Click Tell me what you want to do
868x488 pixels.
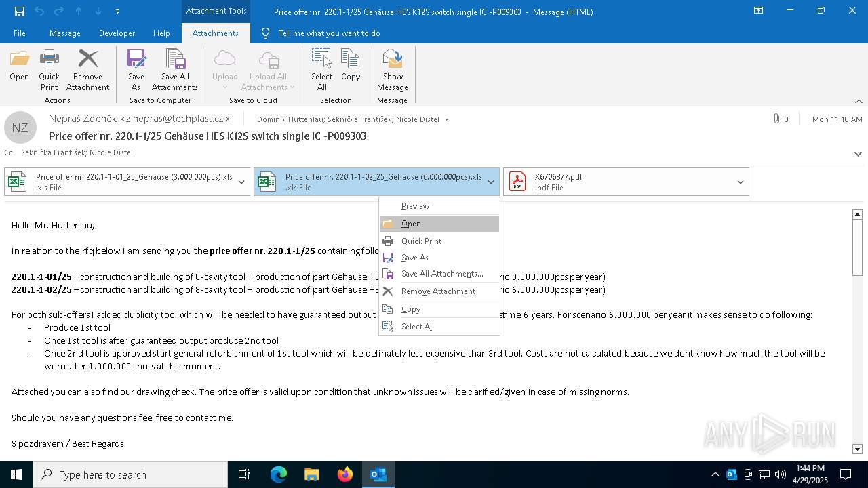[329, 33]
